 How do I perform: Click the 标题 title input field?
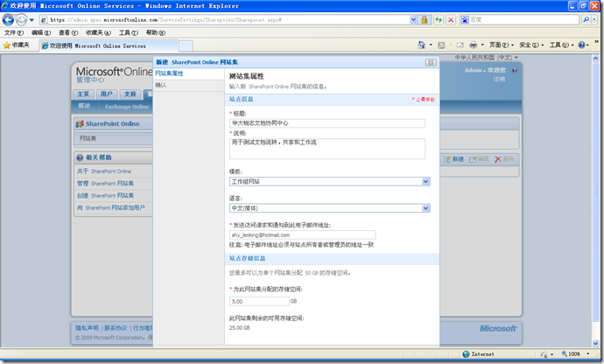tap(327, 123)
